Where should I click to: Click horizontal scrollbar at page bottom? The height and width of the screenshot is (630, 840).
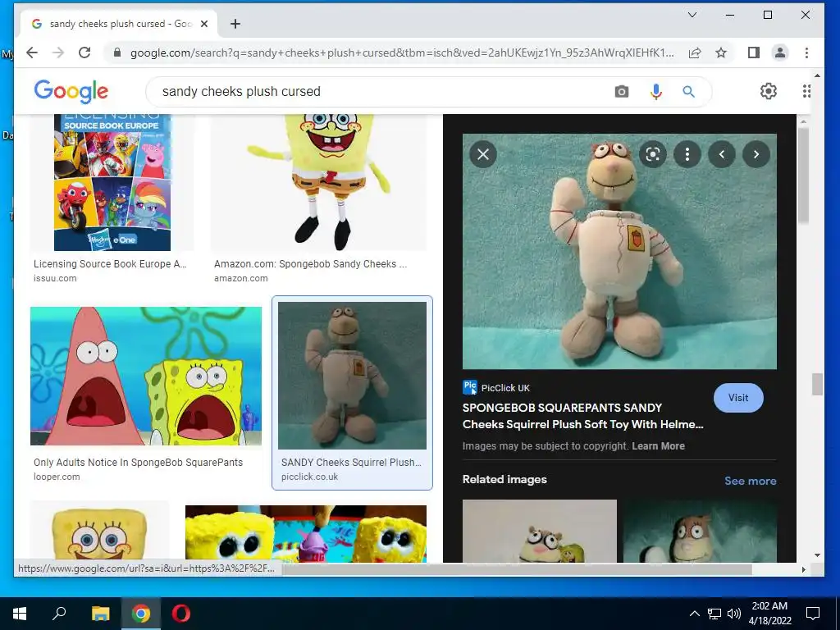click(517, 569)
